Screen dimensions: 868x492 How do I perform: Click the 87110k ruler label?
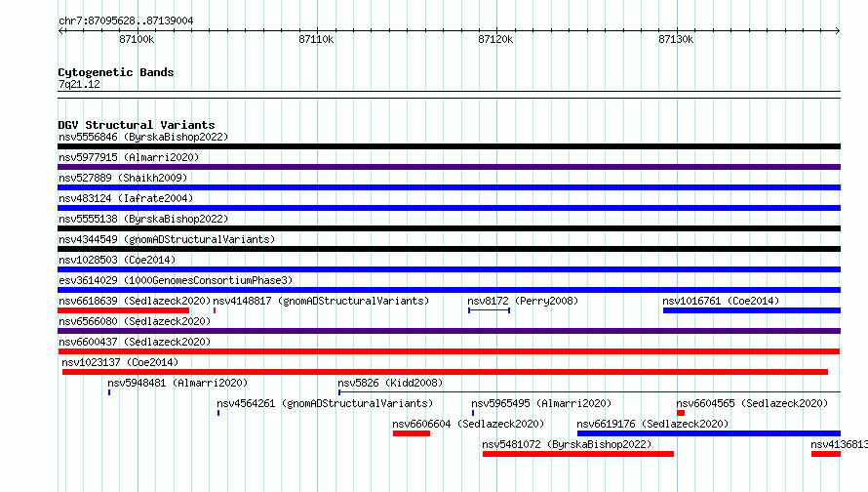pos(316,39)
